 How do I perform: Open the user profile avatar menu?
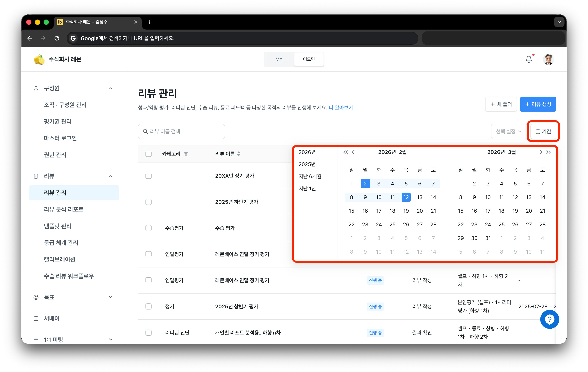click(x=548, y=59)
